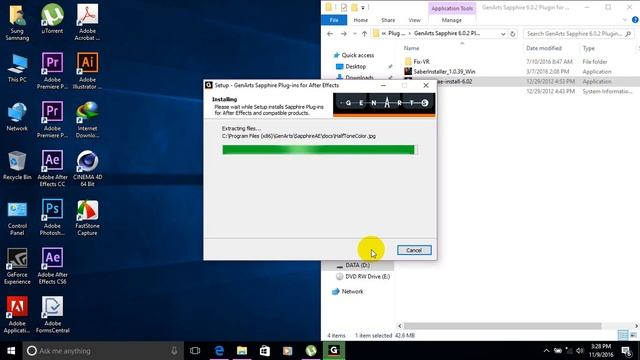The image size is (640, 360).
Task: Show hidden system tray icons
Action: pos(547,351)
